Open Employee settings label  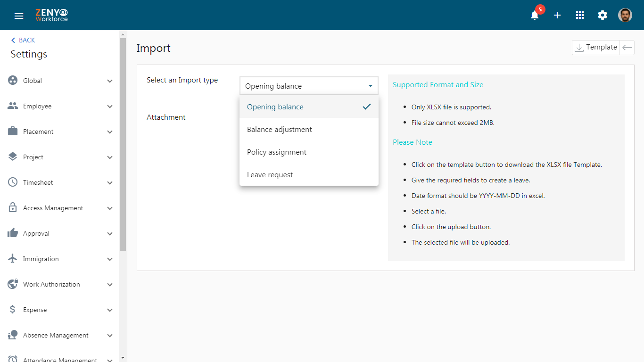(37, 106)
